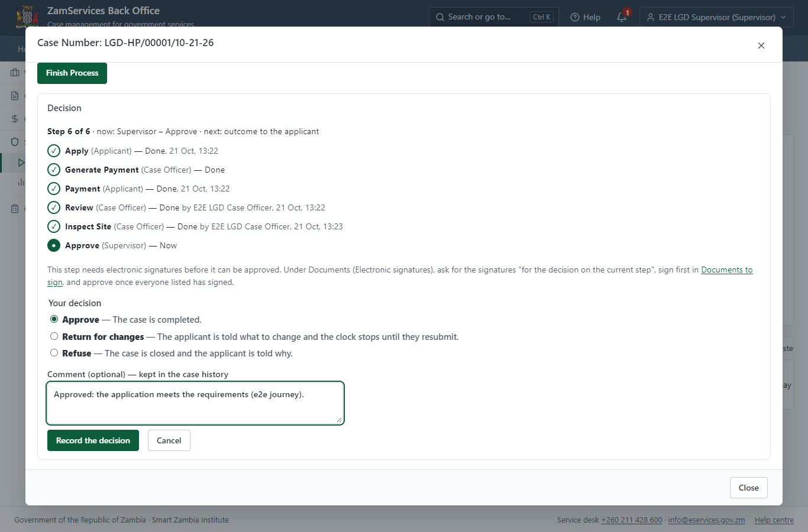
Task: Follow the Documents to sign link
Action: pyautogui.click(x=727, y=270)
